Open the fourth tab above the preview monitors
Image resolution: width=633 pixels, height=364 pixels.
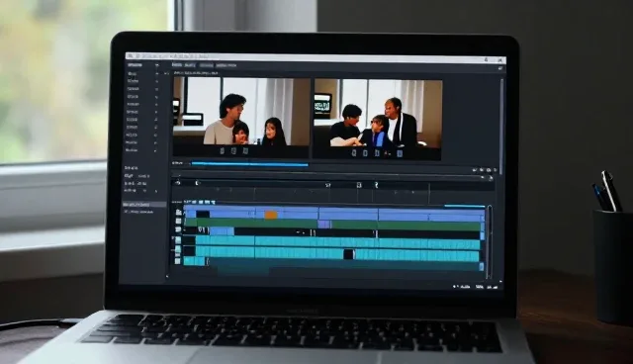[226, 65]
